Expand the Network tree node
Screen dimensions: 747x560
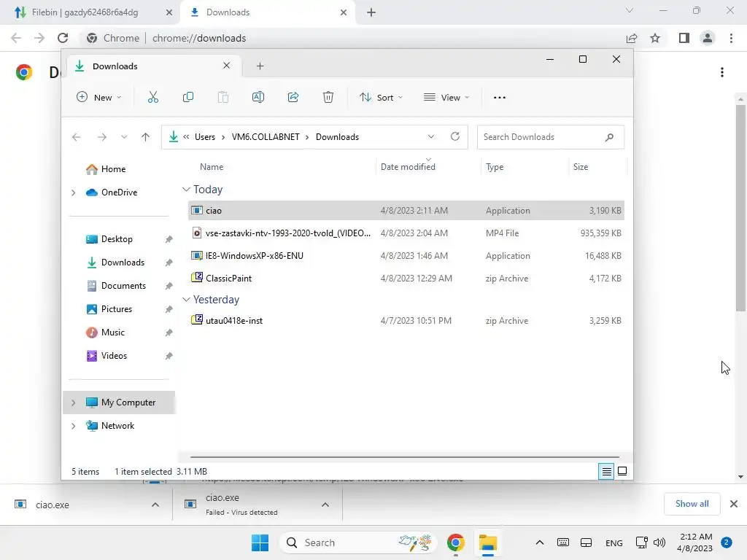coord(74,426)
